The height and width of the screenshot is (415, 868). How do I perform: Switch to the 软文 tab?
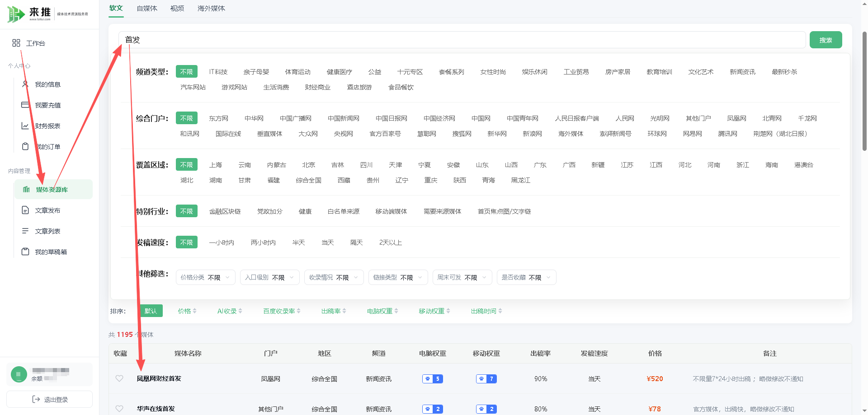116,8
